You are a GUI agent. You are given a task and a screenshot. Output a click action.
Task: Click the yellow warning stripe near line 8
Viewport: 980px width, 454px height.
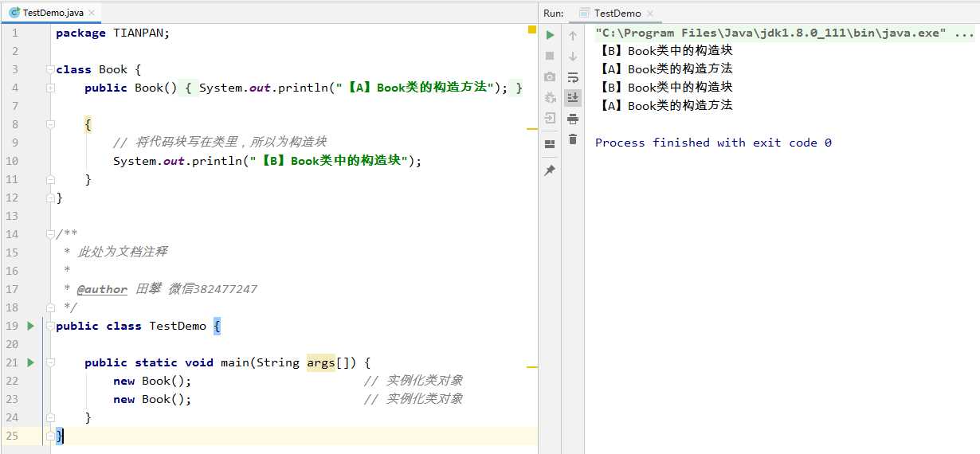532,128
